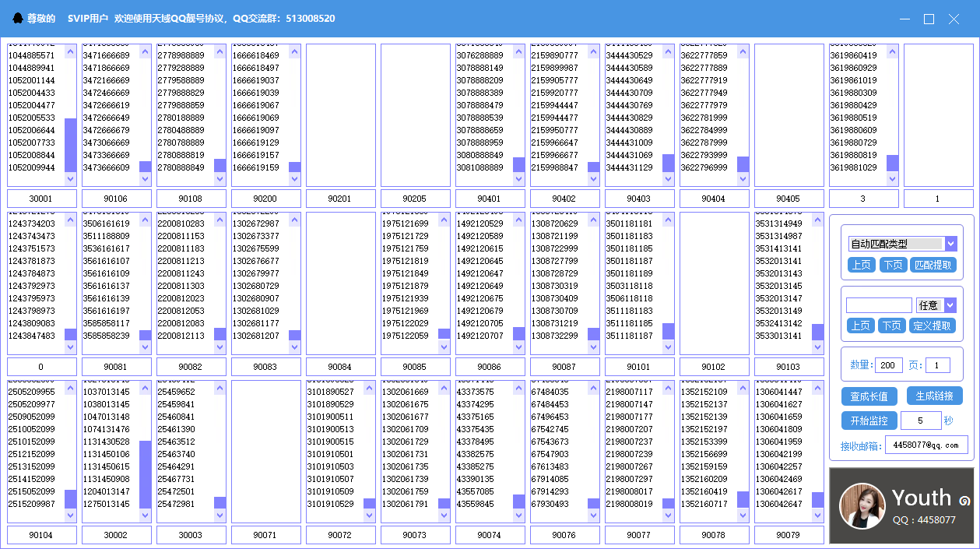980x549 pixels.
Task: Click the 接收邮箱 email field
Action: [926, 445]
